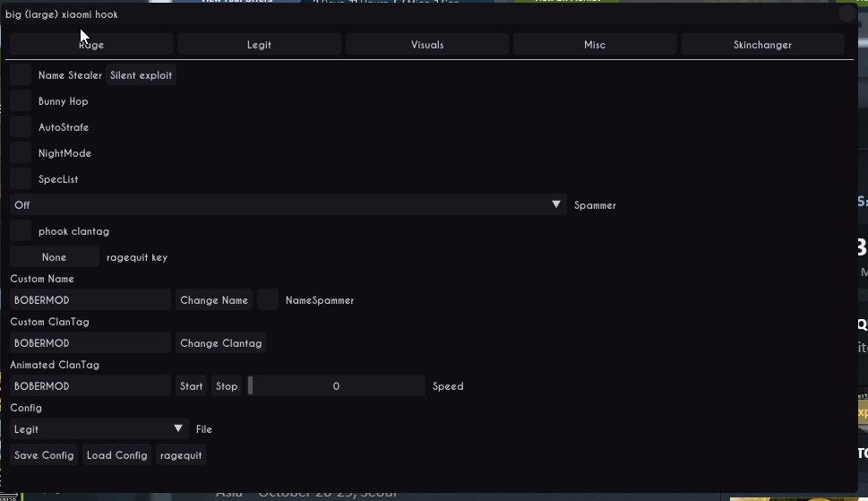The height and width of the screenshot is (501, 868).
Task: Go to the Misc tab
Action: pyautogui.click(x=595, y=45)
